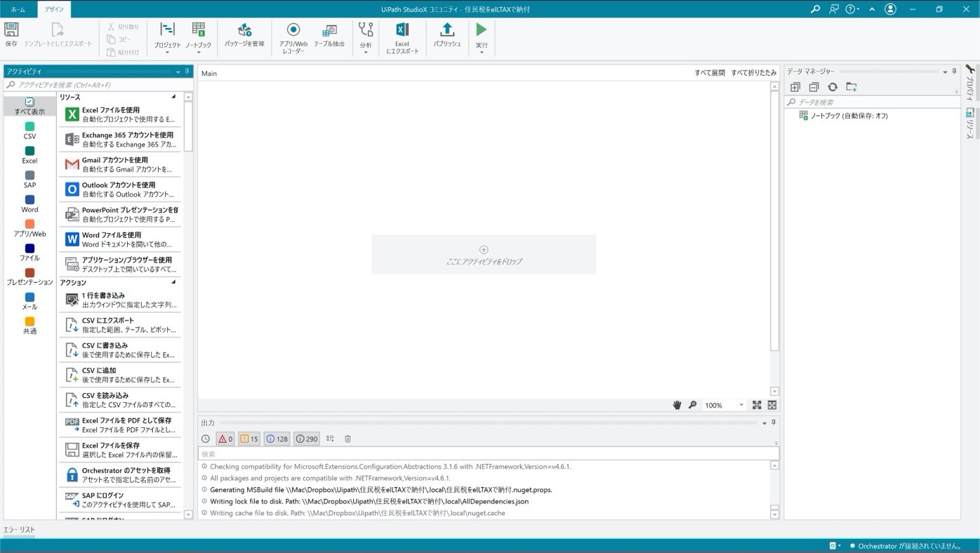The height and width of the screenshot is (553, 980).
Task: Open the リソース side tab on the right edge
Action: pos(969,123)
